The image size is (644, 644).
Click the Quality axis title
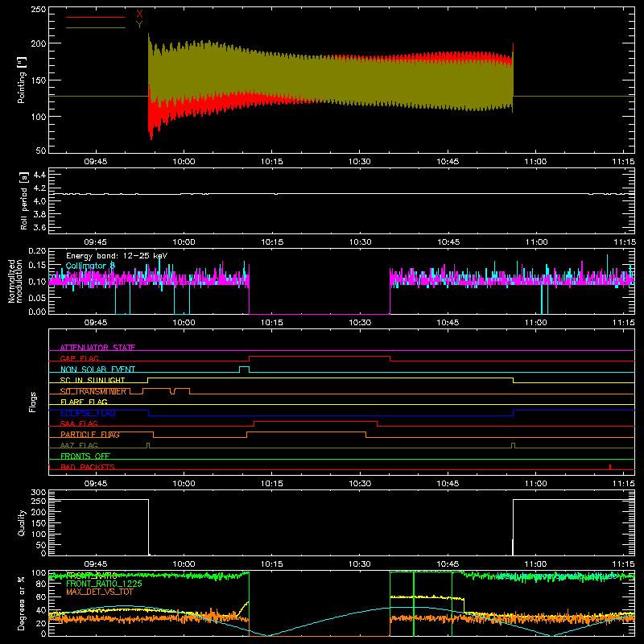click(x=22, y=522)
